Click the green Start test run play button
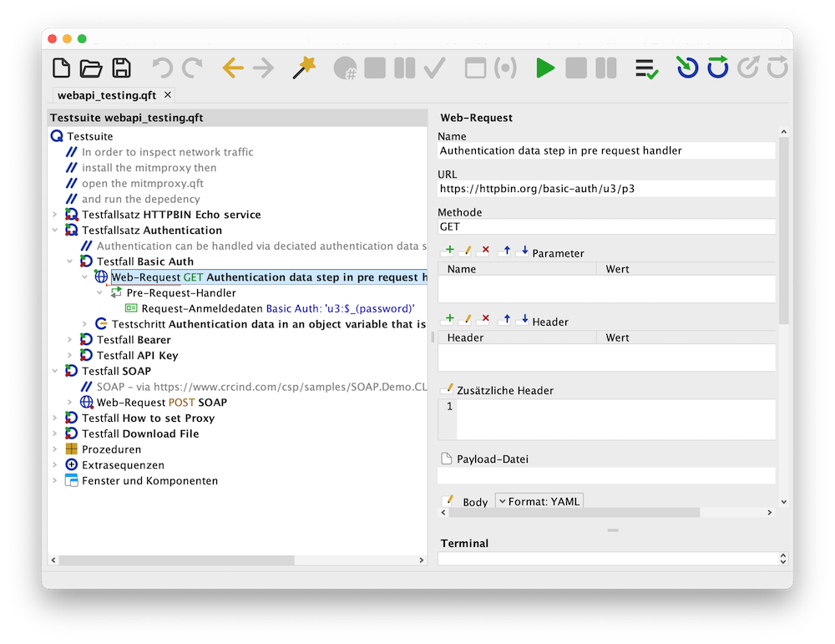This screenshot has width=835, height=644. coord(545,68)
